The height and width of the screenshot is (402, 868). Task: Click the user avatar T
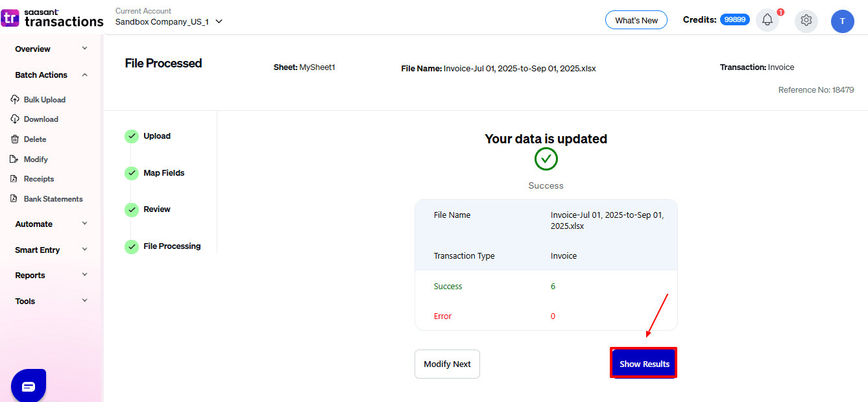tap(842, 21)
